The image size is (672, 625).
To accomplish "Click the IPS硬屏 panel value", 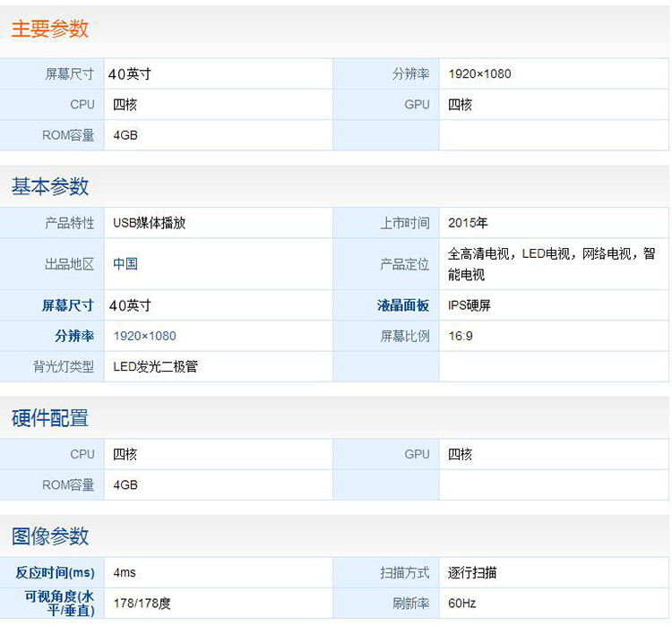I will click(470, 305).
